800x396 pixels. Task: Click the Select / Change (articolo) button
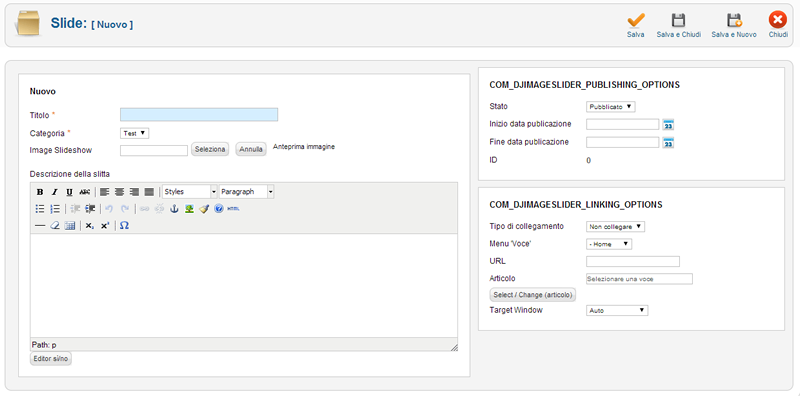pyautogui.click(x=533, y=295)
